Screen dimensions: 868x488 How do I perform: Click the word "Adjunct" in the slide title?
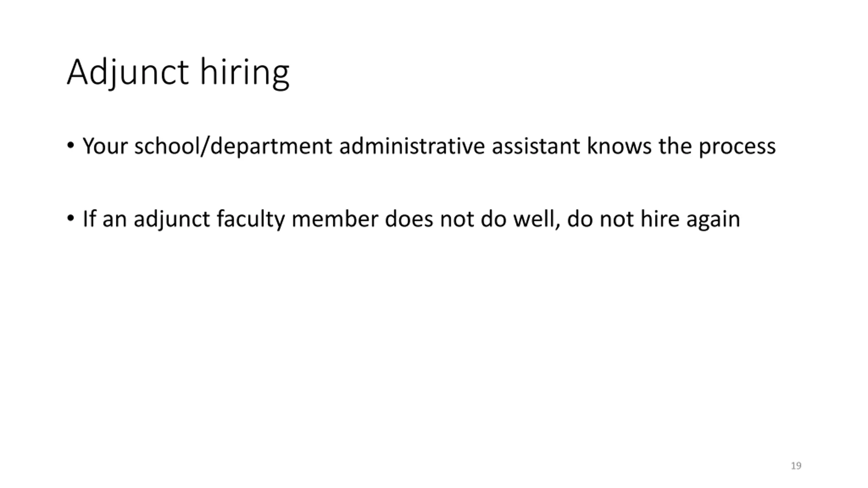(127, 72)
